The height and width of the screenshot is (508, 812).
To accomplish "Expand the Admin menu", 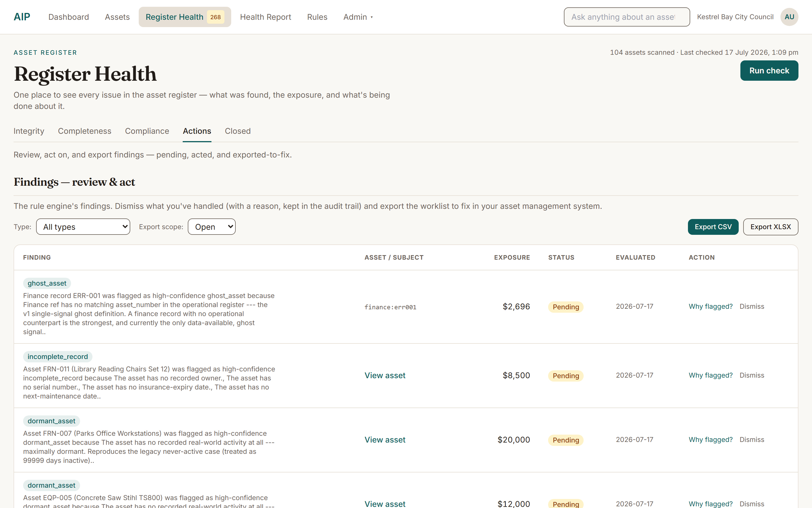I will coord(358,17).
